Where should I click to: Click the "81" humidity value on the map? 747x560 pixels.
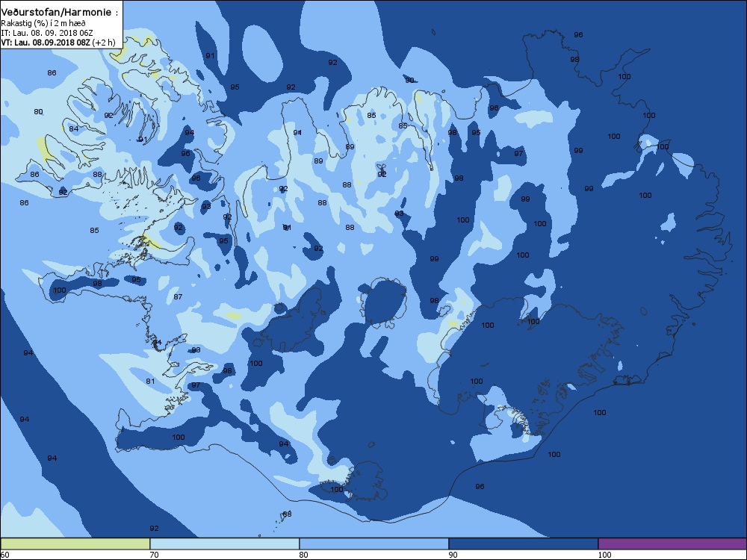(151, 381)
